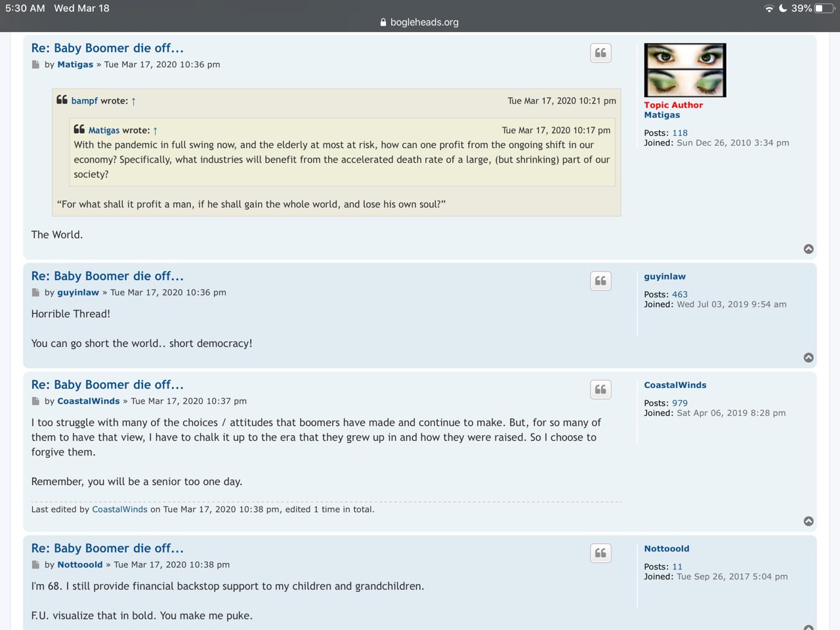Image resolution: width=840 pixels, height=630 pixels.
Task: Click post icon next to guyinlaw byline
Action: (35, 293)
